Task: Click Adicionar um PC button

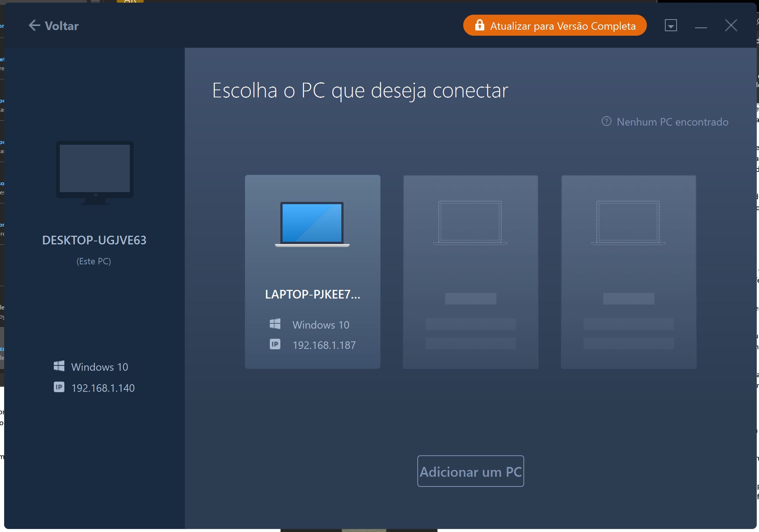Action: (470, 471)
